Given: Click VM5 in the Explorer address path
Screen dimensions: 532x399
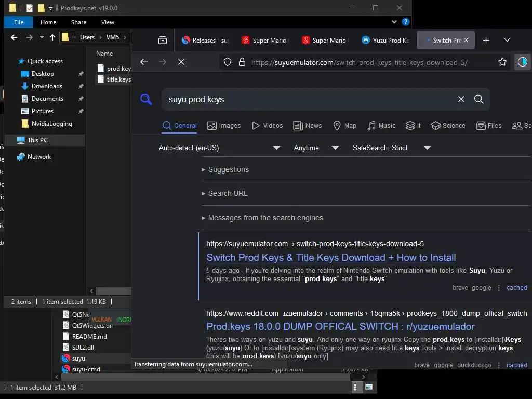Looking at the screenshot, I should tap(113, 37).
